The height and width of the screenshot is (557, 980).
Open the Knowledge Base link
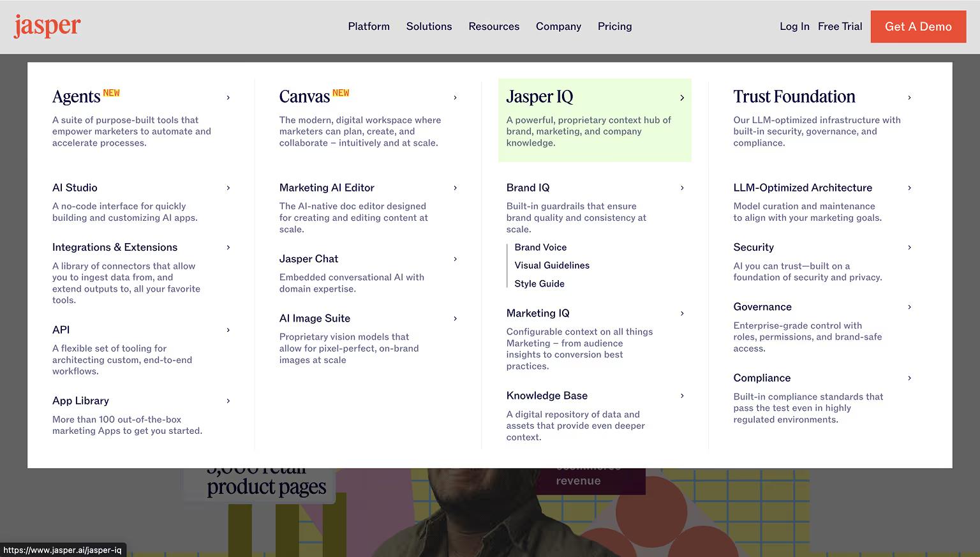tap(547, 396)
